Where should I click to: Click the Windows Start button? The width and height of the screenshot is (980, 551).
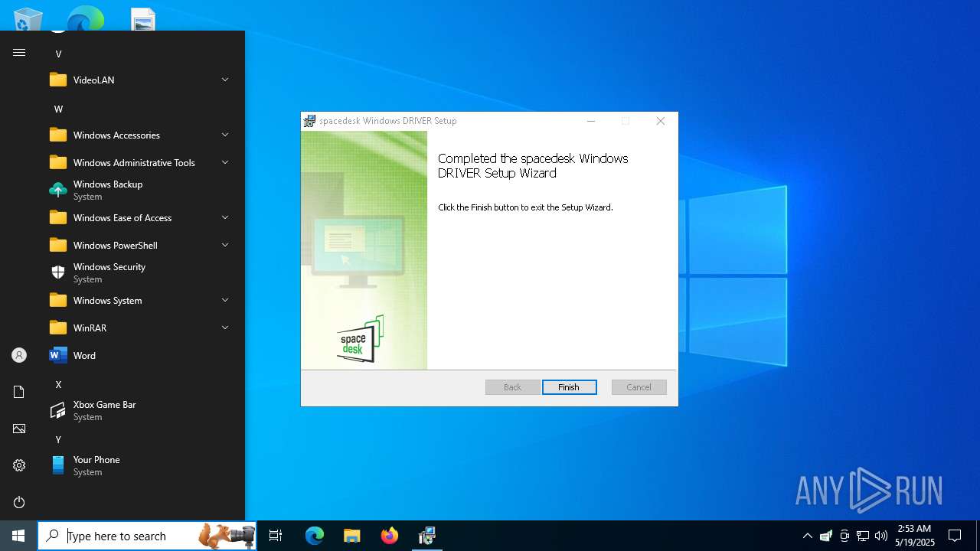click(18, 536)
